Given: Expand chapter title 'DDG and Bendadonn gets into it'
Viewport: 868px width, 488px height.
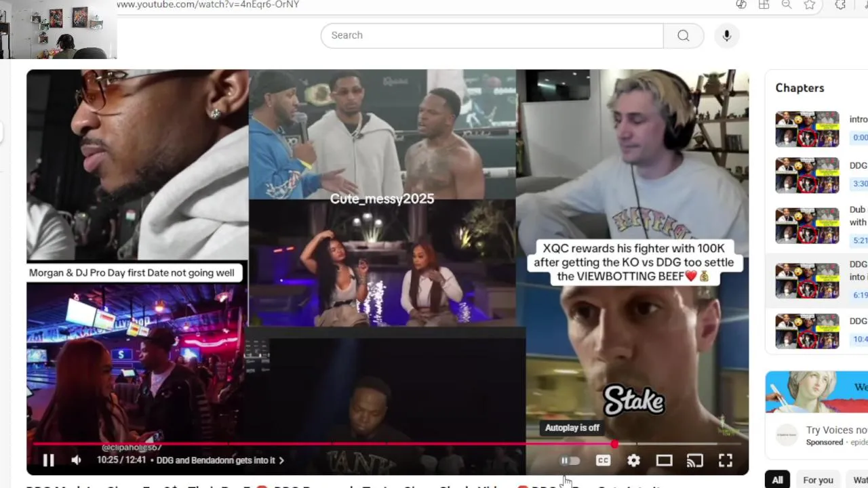Looking at the screenshot, I should (x=220, y=460).
